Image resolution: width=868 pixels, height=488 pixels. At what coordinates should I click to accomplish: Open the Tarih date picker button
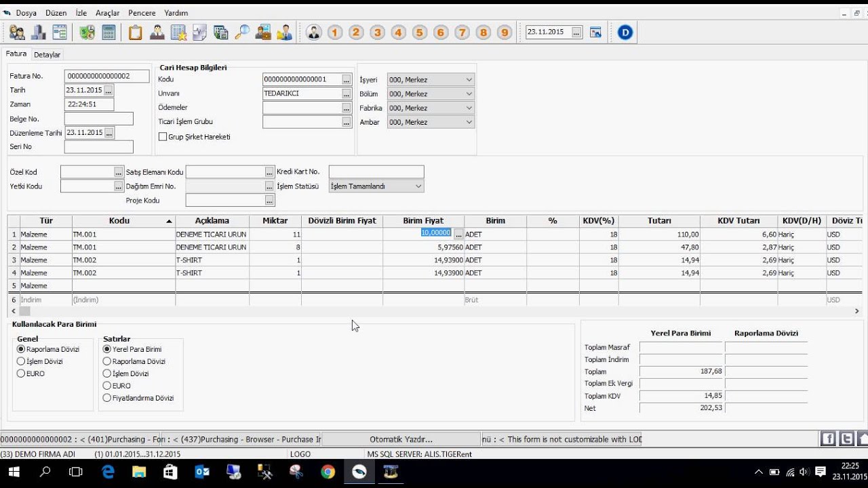pos(108,90)
